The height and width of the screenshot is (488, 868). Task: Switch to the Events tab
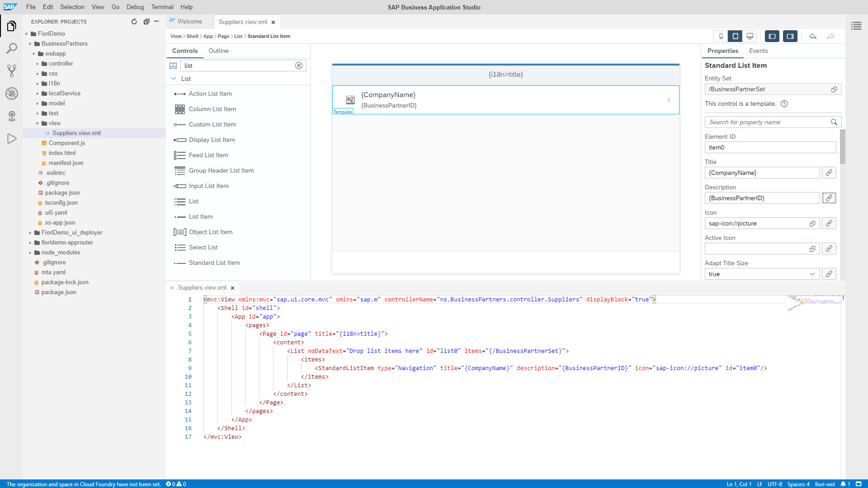tap(758, 51)
